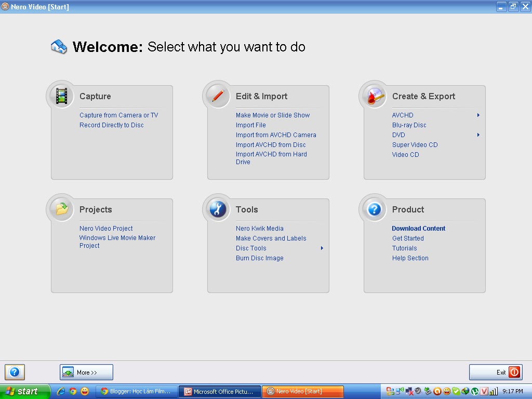Launch Yahoo Messenger from quick launch
532x399 pixels.
coord(85,391)
